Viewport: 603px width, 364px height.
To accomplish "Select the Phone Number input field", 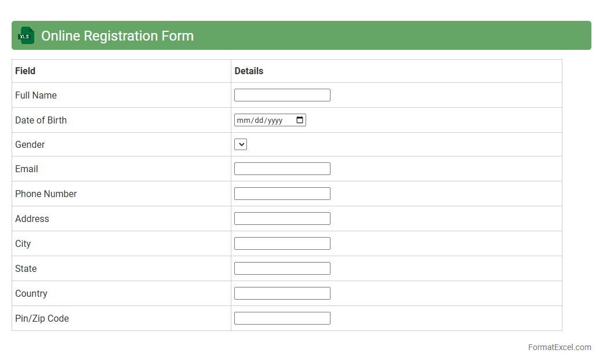I will pyautogui.click(x=282, y=194).
